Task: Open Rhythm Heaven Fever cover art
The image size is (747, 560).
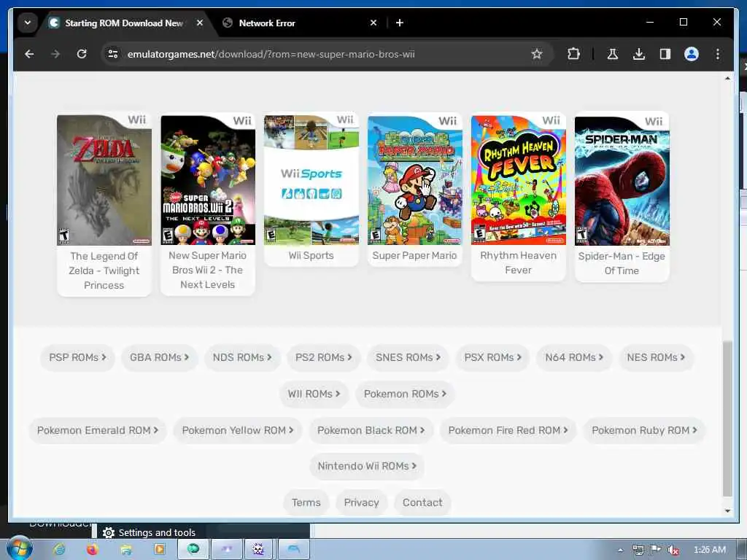Action: coord(519,180)
